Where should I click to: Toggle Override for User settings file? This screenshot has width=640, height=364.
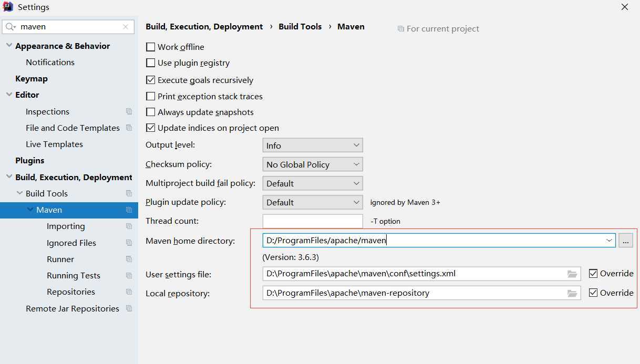593,274
